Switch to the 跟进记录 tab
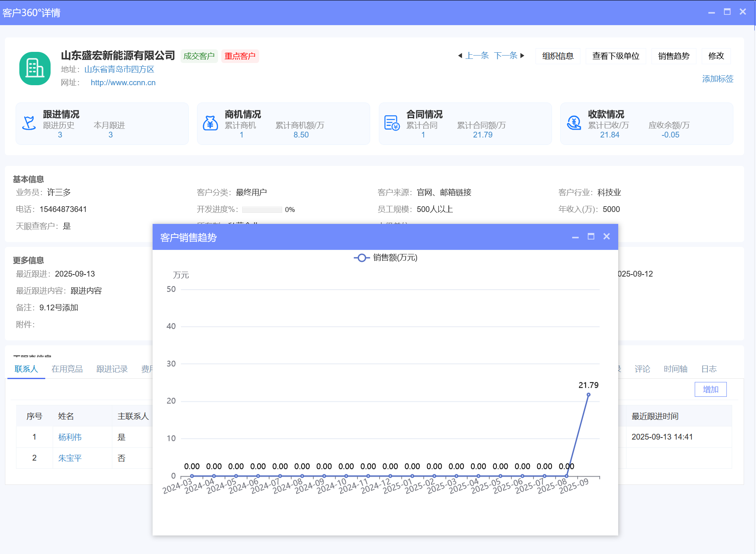 tap(112, 369)
